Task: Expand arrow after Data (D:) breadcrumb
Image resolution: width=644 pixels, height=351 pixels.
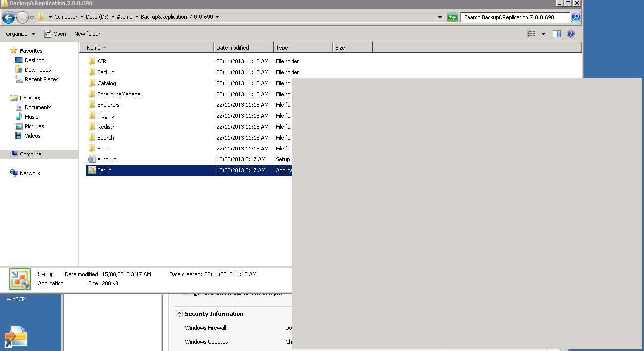Action: coord(113,17)
